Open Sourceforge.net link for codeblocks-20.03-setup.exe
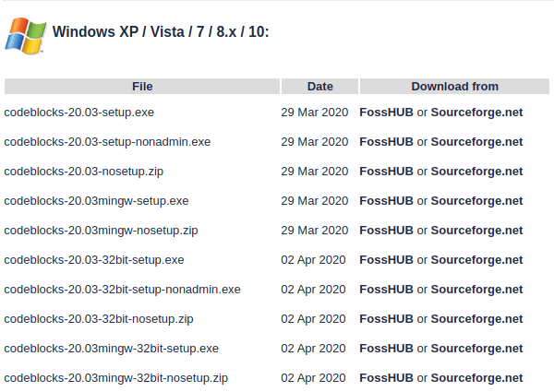This screenshot has width=554, height=392. coord(476,113)
